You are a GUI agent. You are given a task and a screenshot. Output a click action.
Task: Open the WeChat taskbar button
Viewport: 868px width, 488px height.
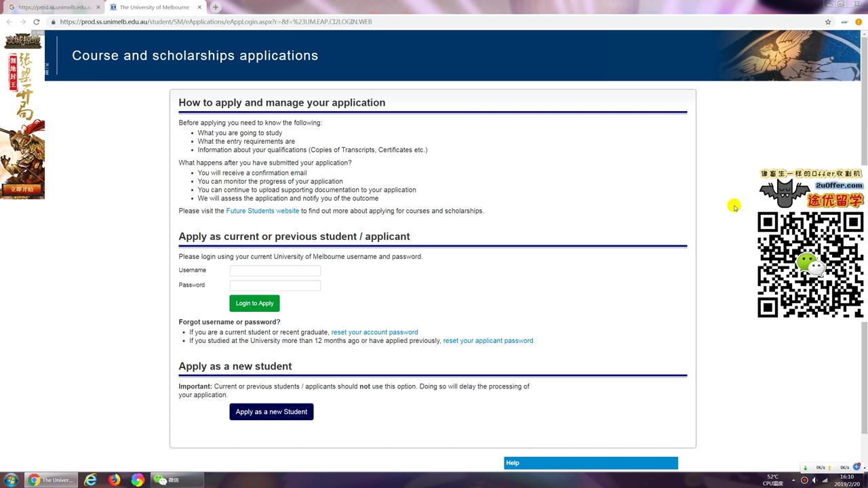tap(178, 480)
